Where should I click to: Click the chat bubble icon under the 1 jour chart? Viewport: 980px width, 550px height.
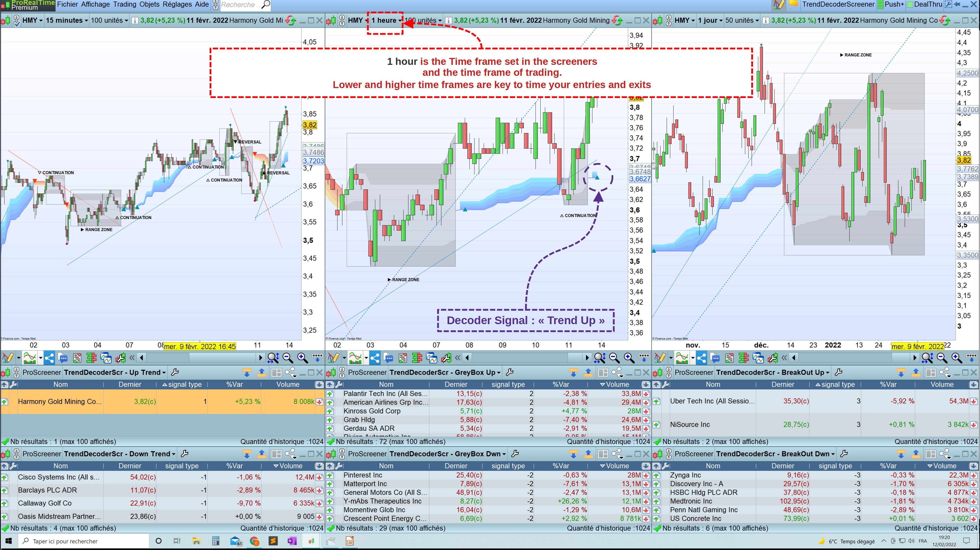click(x=715, y=358)
